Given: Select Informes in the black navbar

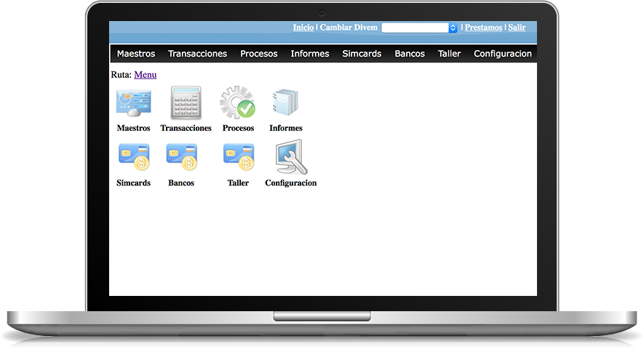Looking at the screenshot, I should point(310,54).
